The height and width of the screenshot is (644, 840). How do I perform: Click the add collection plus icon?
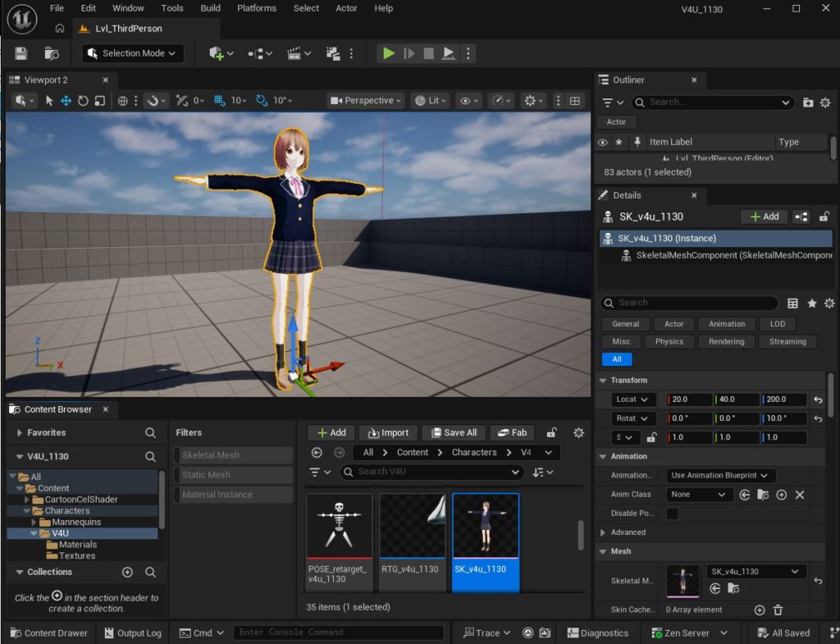click(127, 572)
